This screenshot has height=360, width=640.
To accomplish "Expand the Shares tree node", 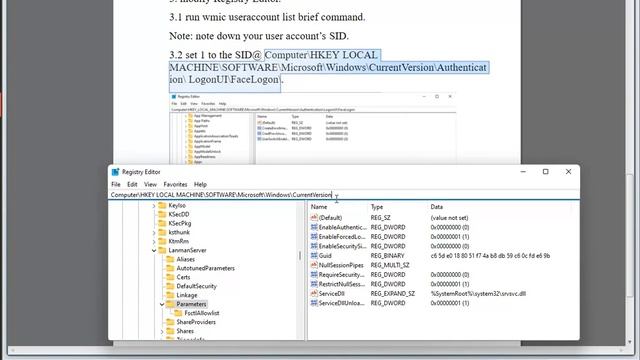I will [162, 331].
